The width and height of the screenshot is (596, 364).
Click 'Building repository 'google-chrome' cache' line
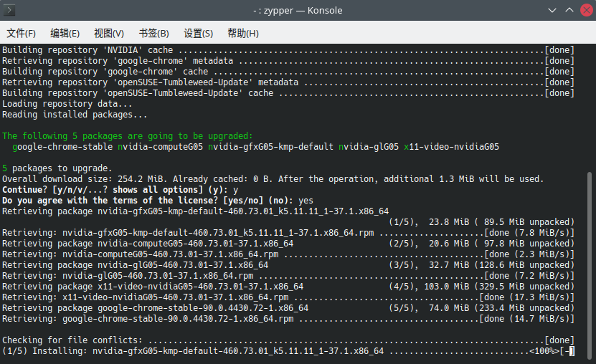coord(288,72)
